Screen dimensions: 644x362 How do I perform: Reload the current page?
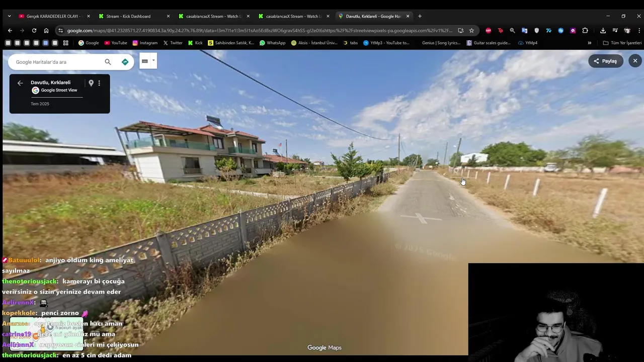(34, 30)
